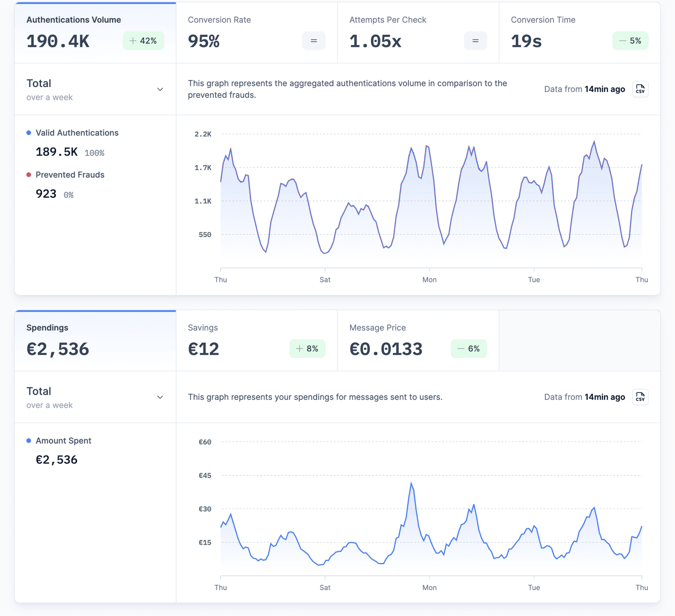
Task: Click the €30 y-axis label
Action: pyautogui.click(x=205, y=509)
